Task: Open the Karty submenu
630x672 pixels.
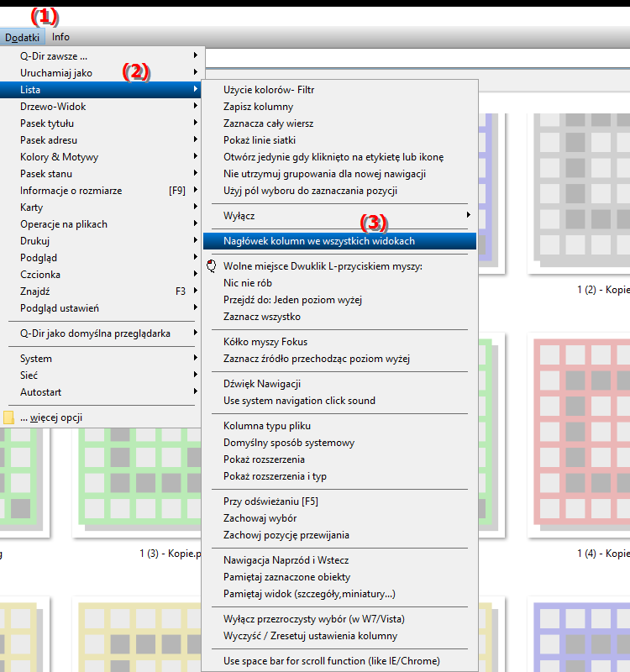Action: click(102, 207)
